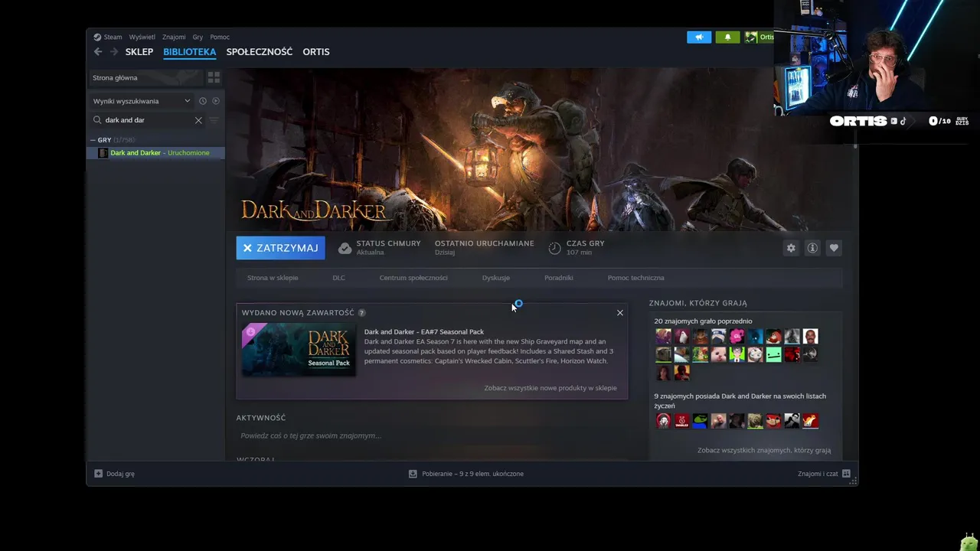Open the ORTIS profile tab

316,52
